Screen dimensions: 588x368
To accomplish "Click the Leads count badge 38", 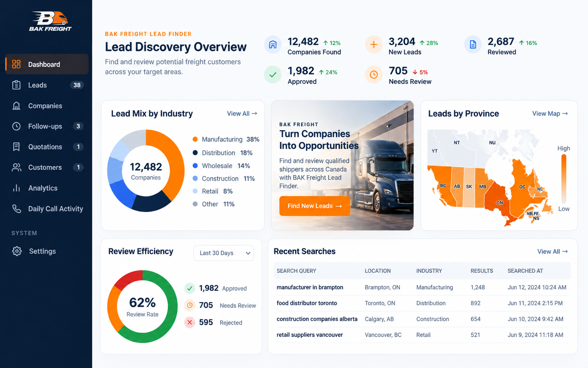I will pyautogui.click(x=77, y=85).
